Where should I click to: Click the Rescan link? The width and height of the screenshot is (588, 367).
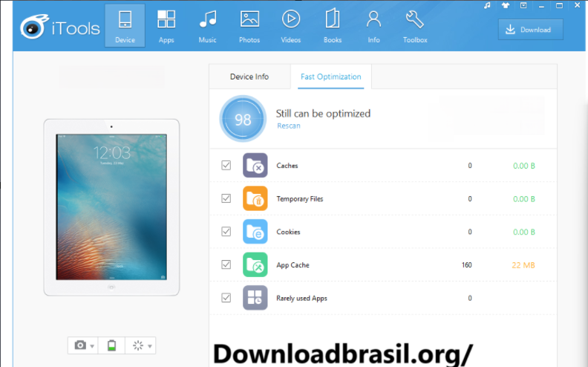pos(288,126)
